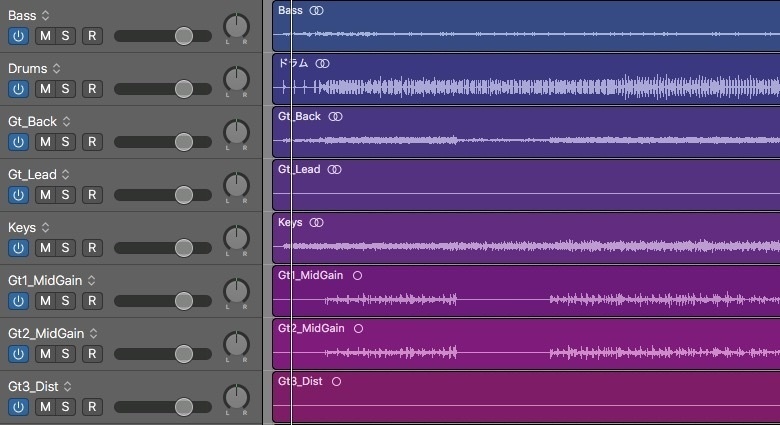Image resolution: width=780 pixels, height=425 pixels.
Task: Open Bass track name dropdown arrows
Action: 45,15
